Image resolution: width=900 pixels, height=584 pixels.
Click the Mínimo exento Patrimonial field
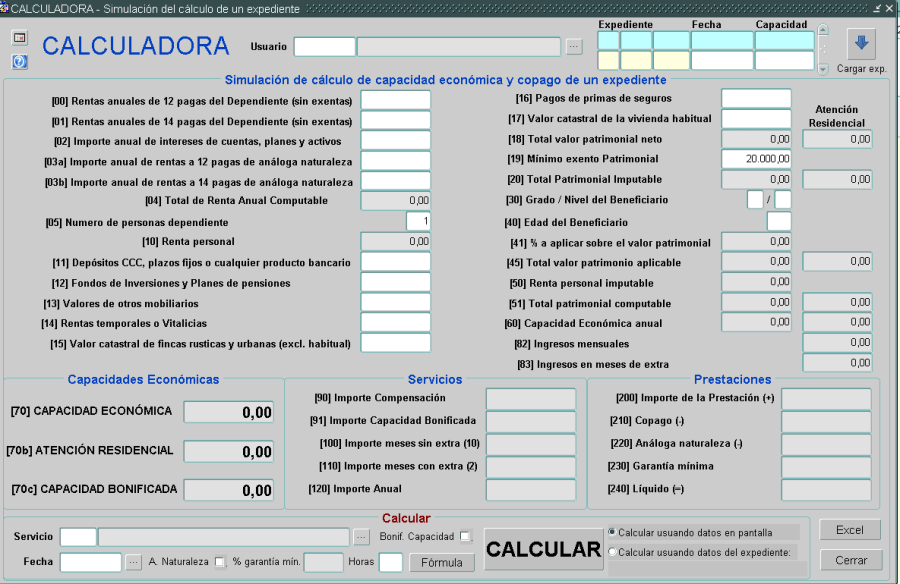pos(756,158)
